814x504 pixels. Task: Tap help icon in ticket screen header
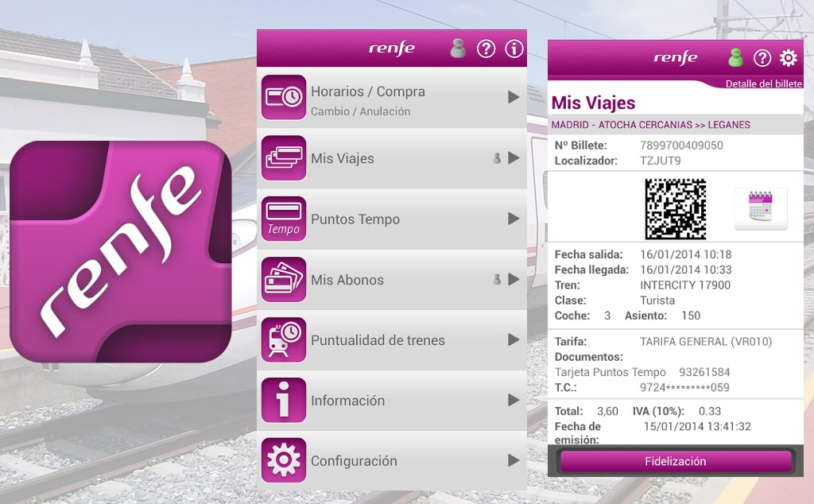[762, 57]
